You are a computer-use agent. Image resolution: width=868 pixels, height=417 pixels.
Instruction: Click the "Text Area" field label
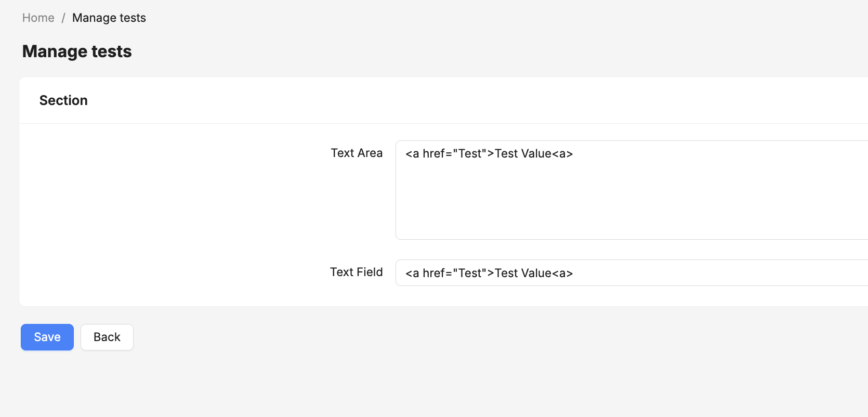(357, 153)
